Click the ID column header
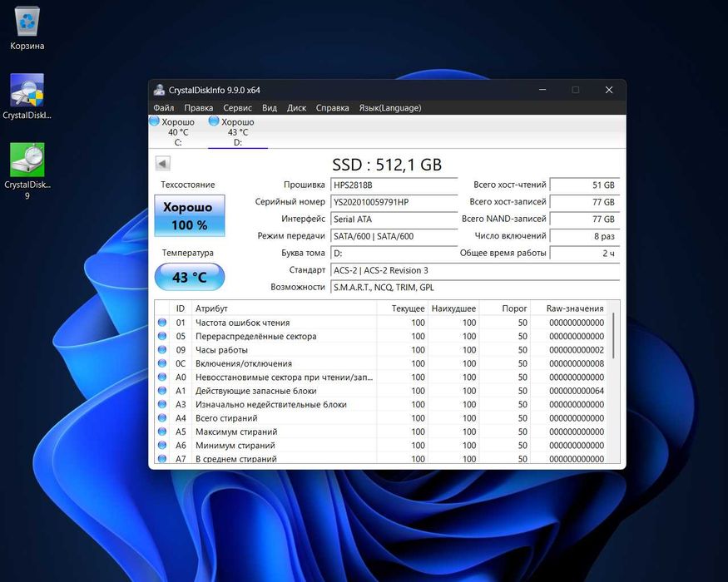Screen dimensions: 728x582 click(x=181, y=308)
